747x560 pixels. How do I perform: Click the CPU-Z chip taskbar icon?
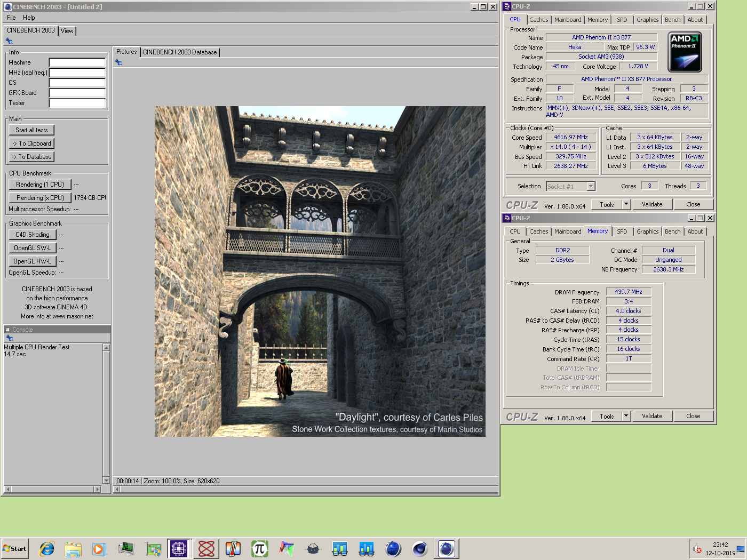pyautogui.click(x=179, y=549)
